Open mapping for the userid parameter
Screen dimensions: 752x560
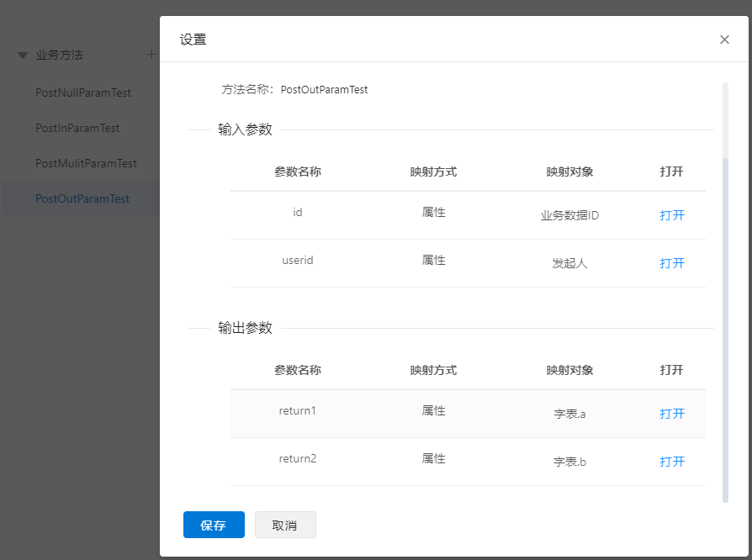(672, 263)
